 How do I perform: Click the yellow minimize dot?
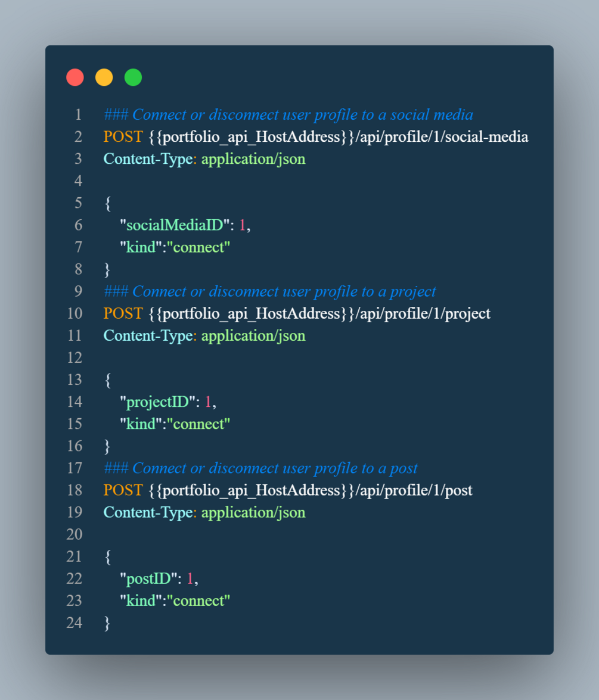coord(104,77)
